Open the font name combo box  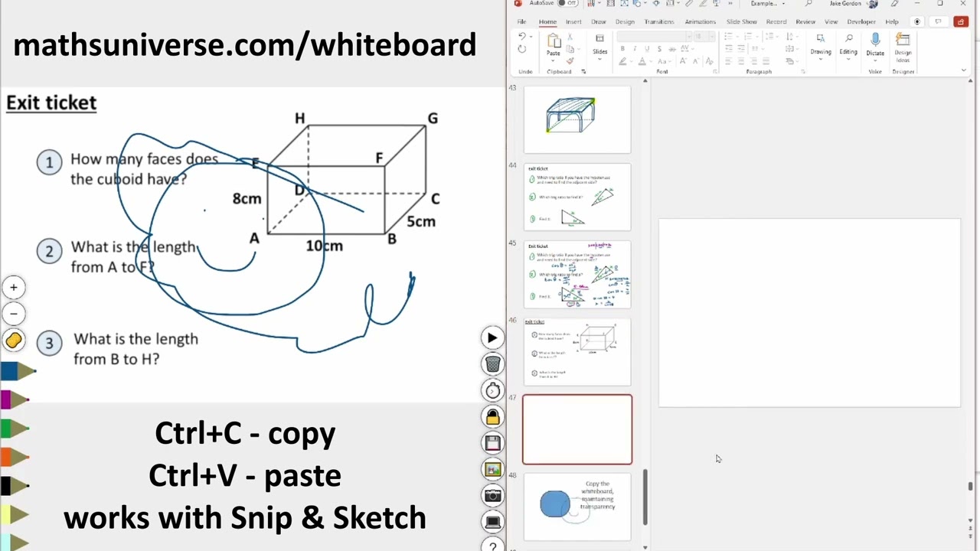tap(654, 37)
